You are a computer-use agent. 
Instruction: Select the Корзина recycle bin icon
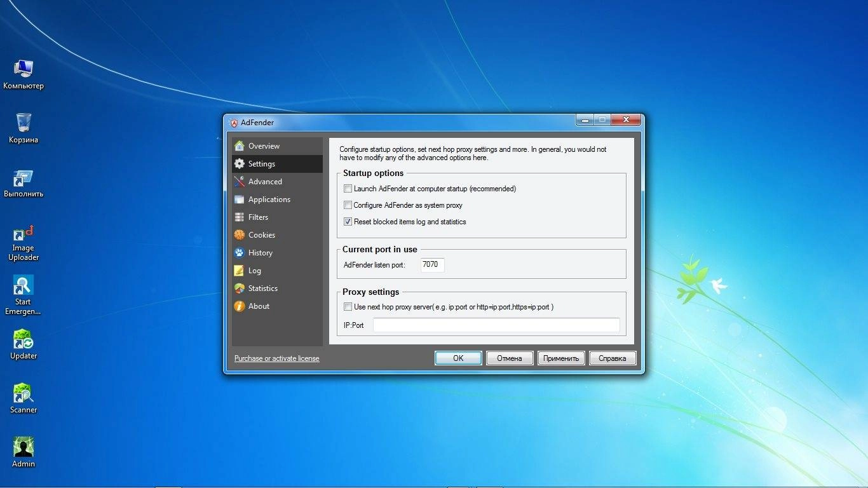(24, 128)
